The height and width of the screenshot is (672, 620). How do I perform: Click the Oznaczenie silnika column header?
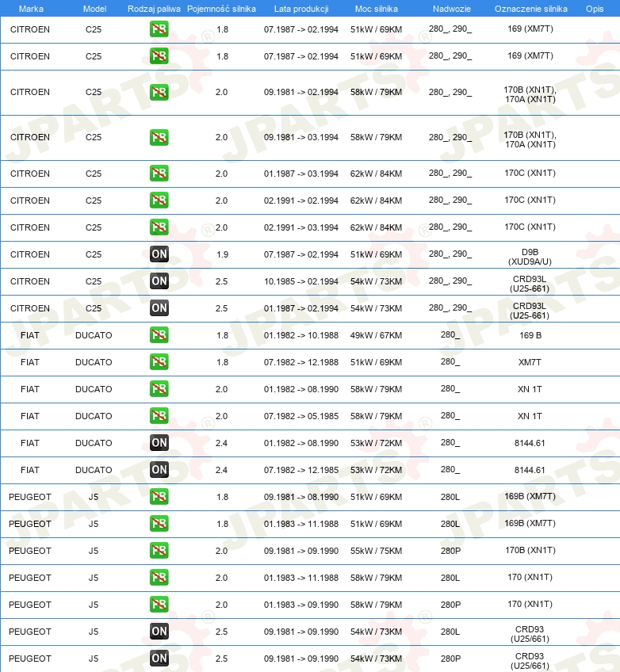click(x=531, y=9)
